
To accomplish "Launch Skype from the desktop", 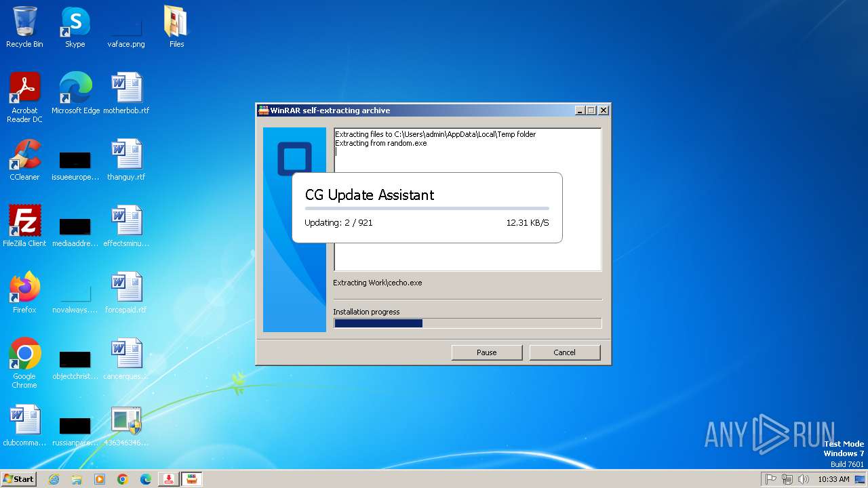I will 75,27.
